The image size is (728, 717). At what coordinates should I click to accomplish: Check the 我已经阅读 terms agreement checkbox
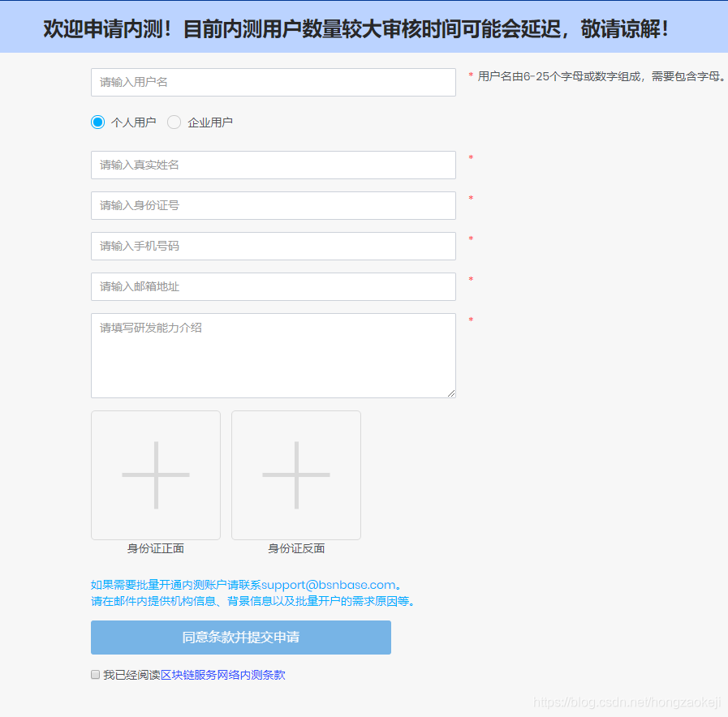(x=95, y=674)
